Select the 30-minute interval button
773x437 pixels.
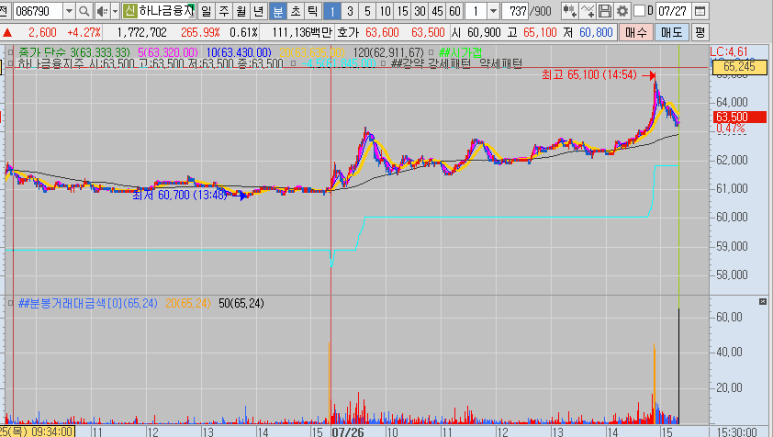point(420,11)
